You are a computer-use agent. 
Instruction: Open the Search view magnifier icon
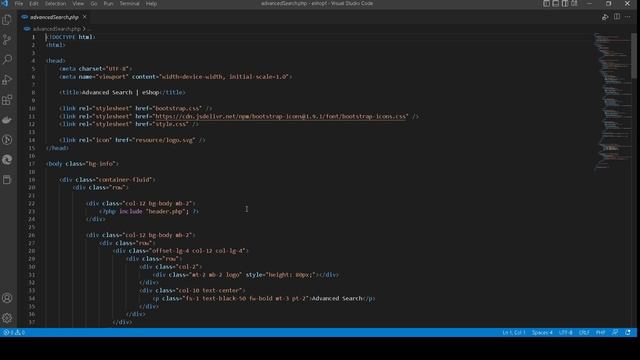(7, 60)
